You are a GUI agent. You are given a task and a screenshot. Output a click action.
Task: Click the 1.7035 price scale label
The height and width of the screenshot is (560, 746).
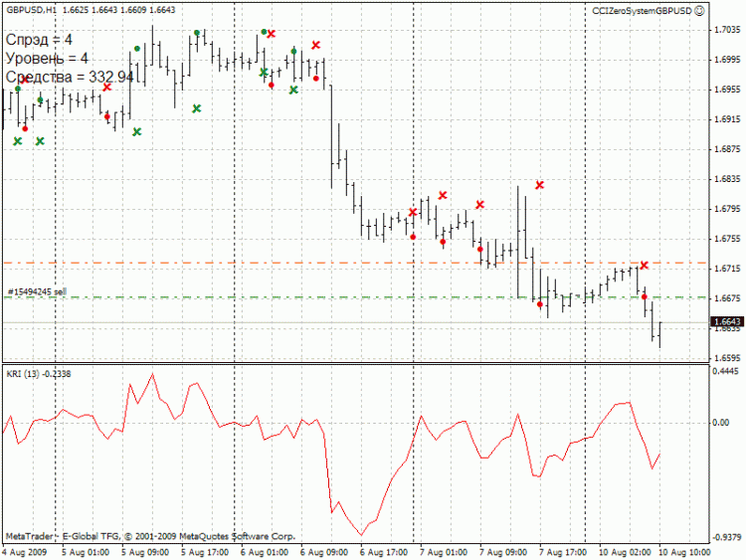click(725, 30)
